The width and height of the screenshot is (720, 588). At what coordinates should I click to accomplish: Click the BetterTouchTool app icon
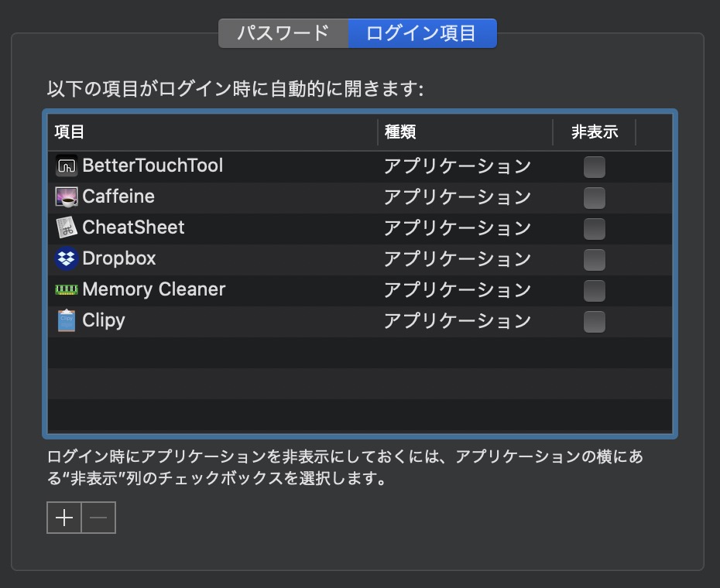pyautogui.click(x=67, y=166)
